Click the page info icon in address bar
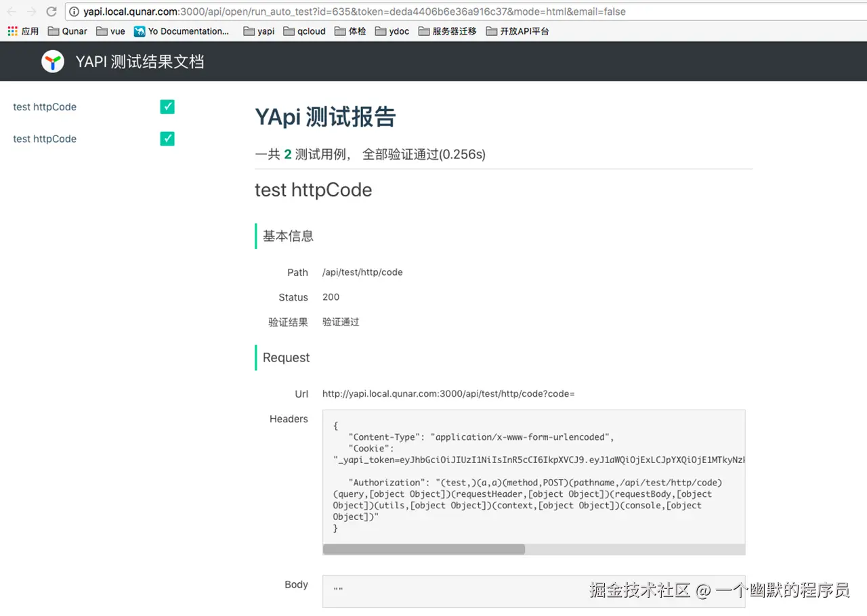 (75, 12)
